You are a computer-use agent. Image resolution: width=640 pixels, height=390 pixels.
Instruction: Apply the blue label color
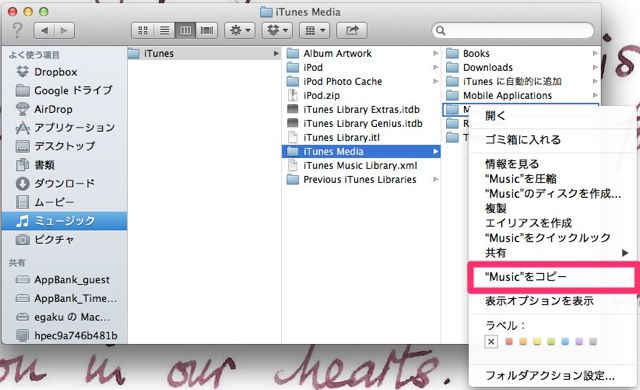click(x=565, y=341)
